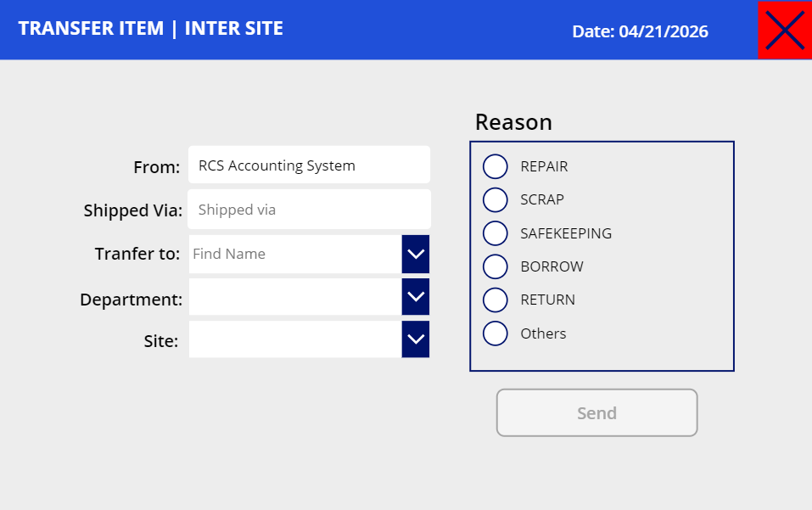This screenshot has height=510, width=812.
Task: Expand the Department dropdown arrow
Action: (415, 296)
